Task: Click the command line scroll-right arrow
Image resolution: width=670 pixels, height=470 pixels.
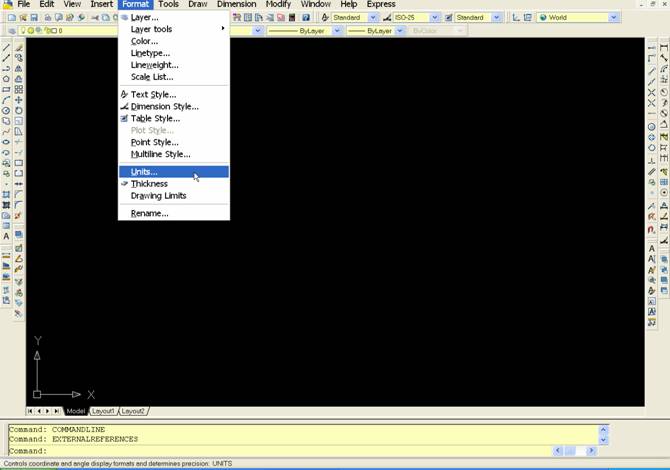Action: point(591,450)
